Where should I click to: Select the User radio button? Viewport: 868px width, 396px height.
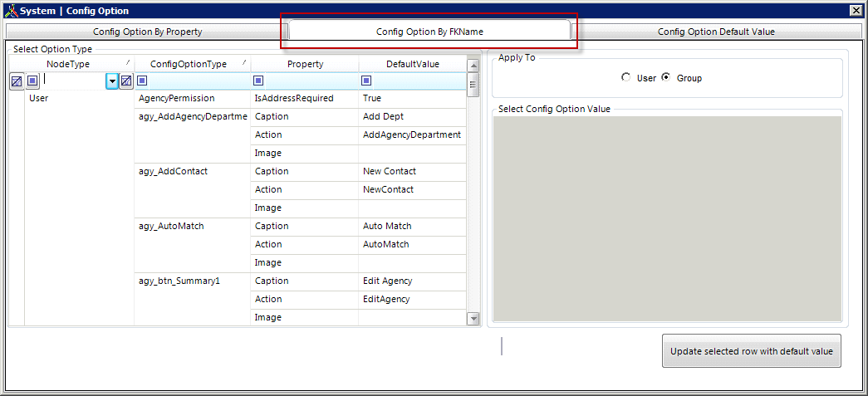pyautogui.click(x=626, y=78)
